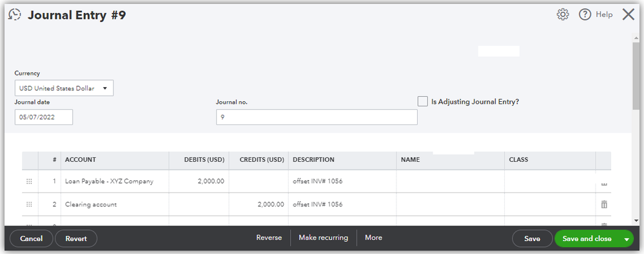Click the Help link text
This screenshot has height=254, width=644.
(604, 15)
